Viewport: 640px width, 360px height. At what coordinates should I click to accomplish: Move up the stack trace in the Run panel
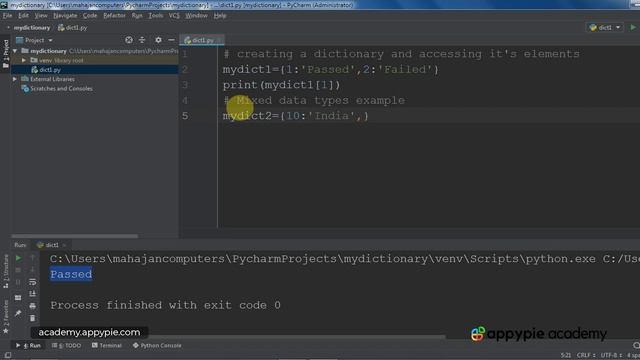pyautogui.click(x=33, y=258)
